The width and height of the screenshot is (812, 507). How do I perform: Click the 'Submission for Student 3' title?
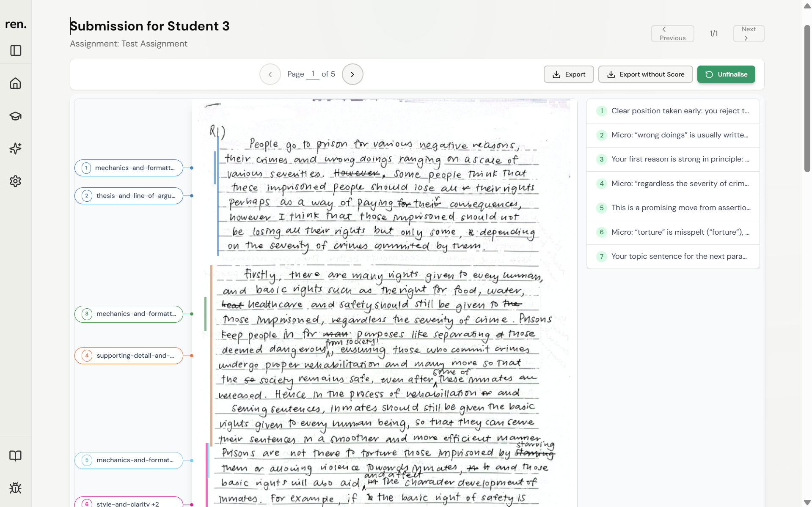click(x=150, y=26)
